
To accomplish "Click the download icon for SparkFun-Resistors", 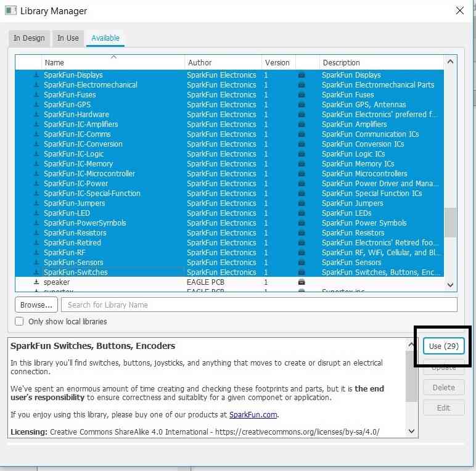I will click(36, 233).
